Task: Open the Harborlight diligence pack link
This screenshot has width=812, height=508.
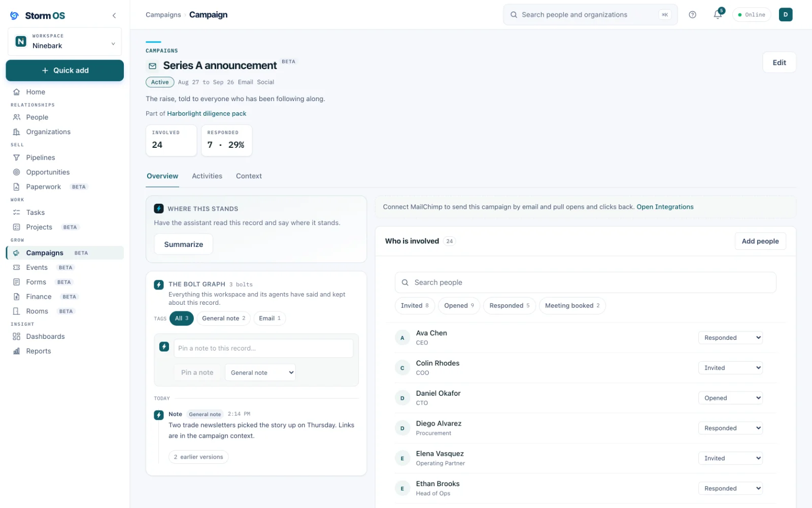Action: click(207, 114)
